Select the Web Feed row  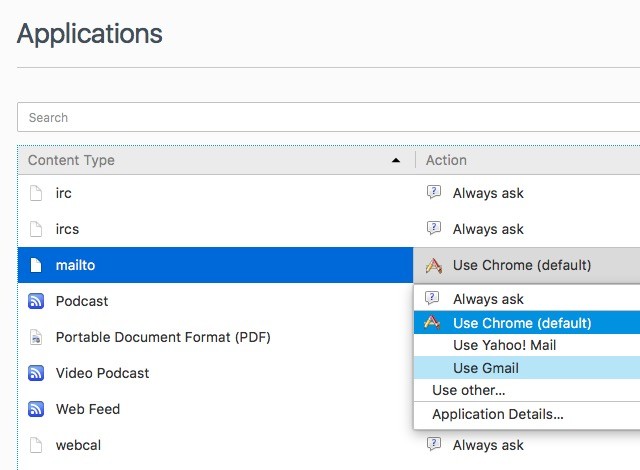pos(216,409)
